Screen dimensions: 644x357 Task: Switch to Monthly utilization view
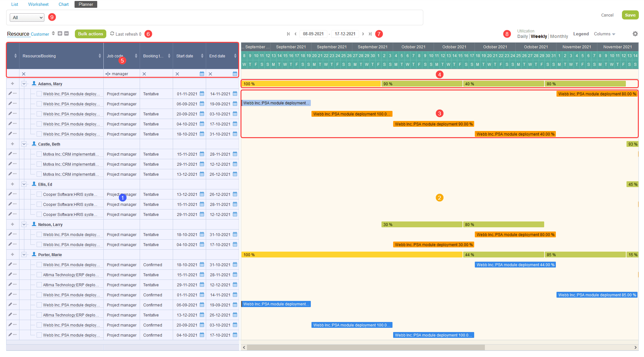click(x=559, y=36)
